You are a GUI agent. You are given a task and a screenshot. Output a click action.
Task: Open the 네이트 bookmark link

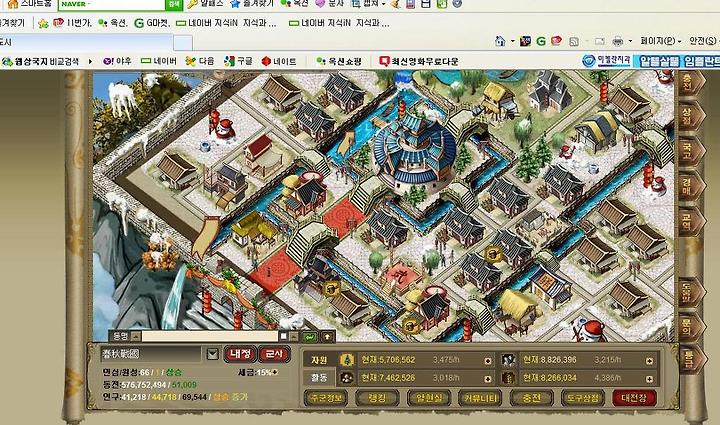point(279,61)
